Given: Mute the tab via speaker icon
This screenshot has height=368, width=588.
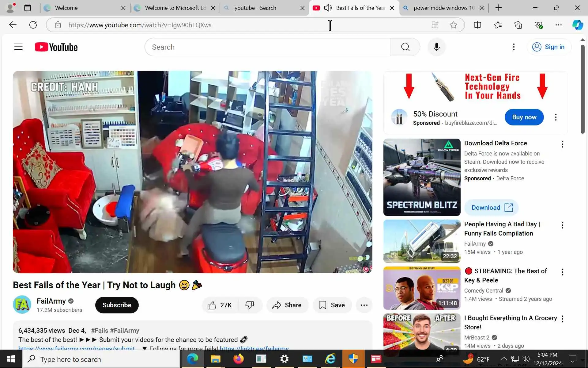Looking at the screenshot, I should 328,8.
